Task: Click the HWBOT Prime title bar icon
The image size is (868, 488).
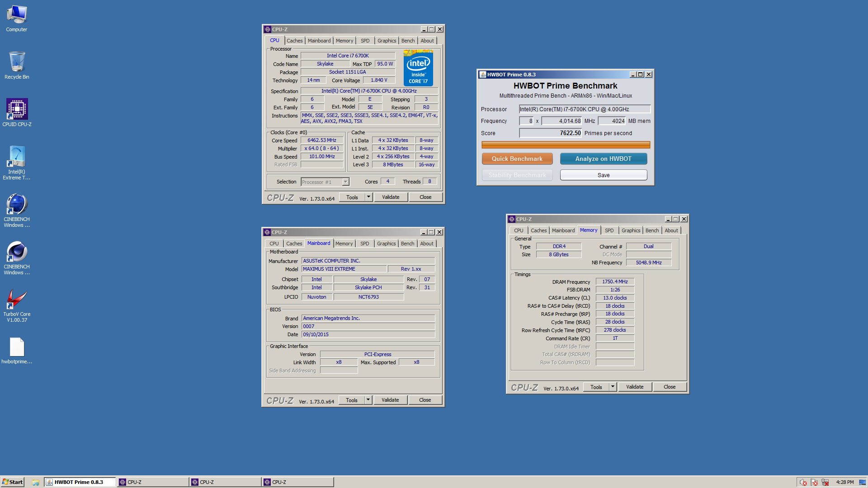Action: pos(483,75)
